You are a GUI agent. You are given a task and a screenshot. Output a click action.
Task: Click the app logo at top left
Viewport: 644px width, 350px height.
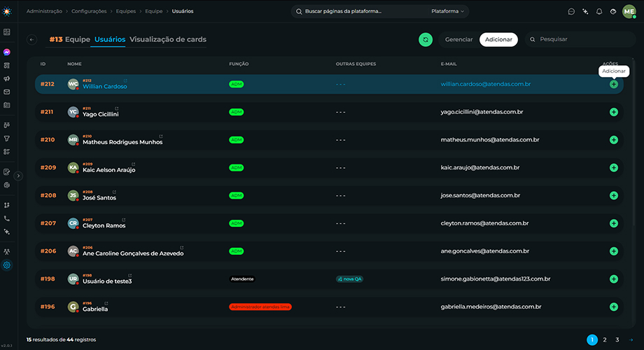[x=7, y=11]
